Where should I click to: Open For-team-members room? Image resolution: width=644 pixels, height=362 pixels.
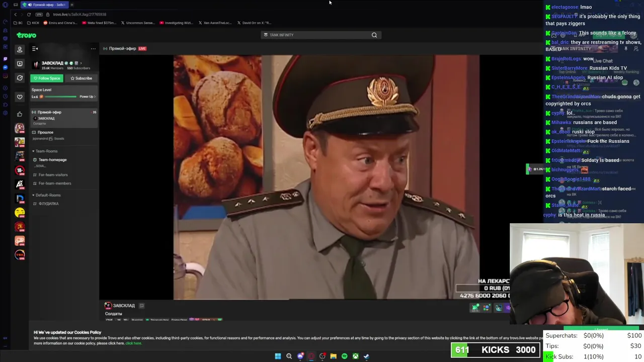[x=54, y=184]
